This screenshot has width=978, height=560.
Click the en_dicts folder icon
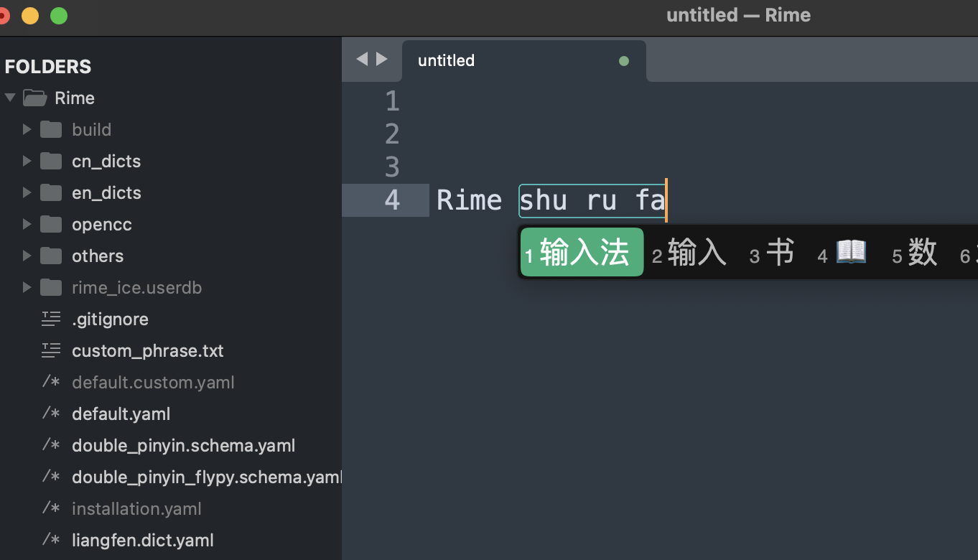click(x=51, y=192)
